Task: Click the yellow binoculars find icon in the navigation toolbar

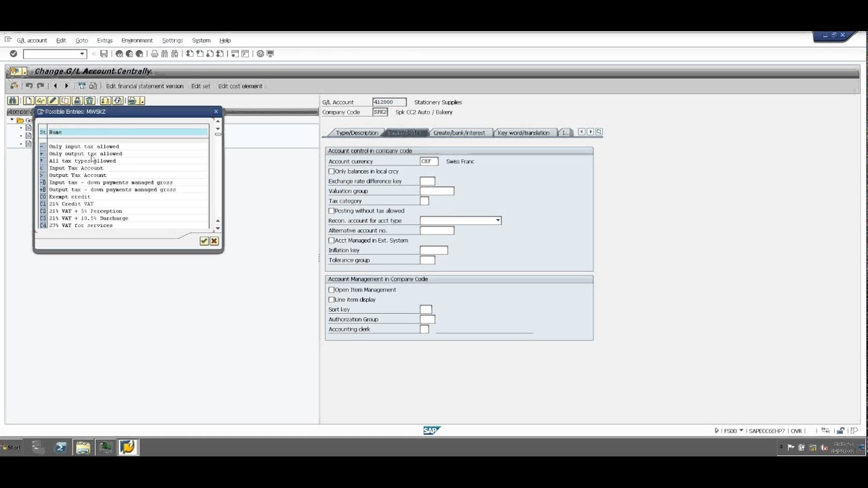Action: (13, 100)
